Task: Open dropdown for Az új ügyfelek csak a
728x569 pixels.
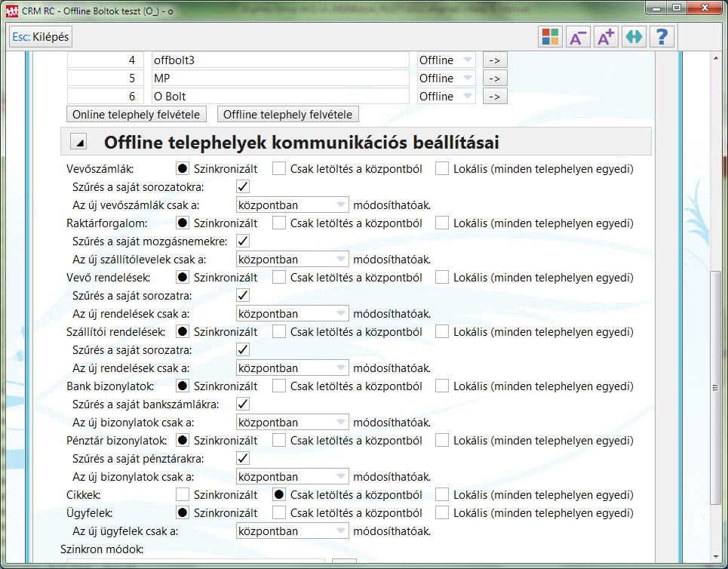Action: coord(292,531)
